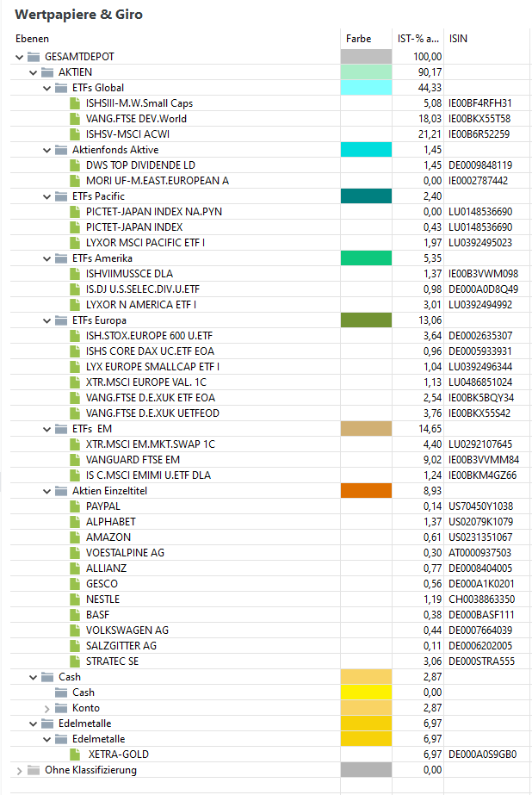The width and height of the screenshot is (532, 795).
Task: Click the security icon of STRATEC SE
Action: pos(75,661)
